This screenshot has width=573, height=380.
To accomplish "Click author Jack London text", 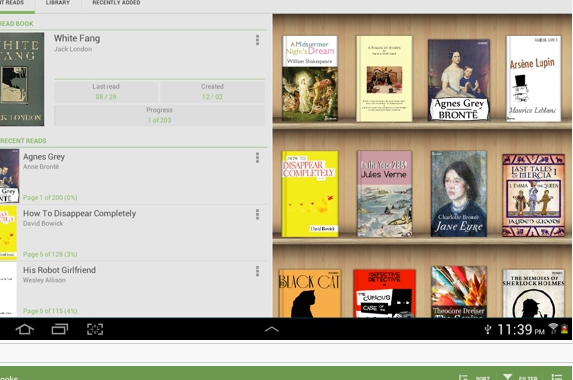I will pos(73,49).
